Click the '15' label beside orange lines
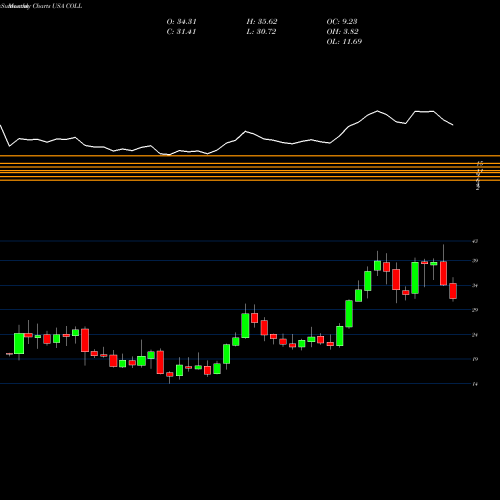Image resolution: width=500 pixels, height=500 pixels. coord(479,164)
